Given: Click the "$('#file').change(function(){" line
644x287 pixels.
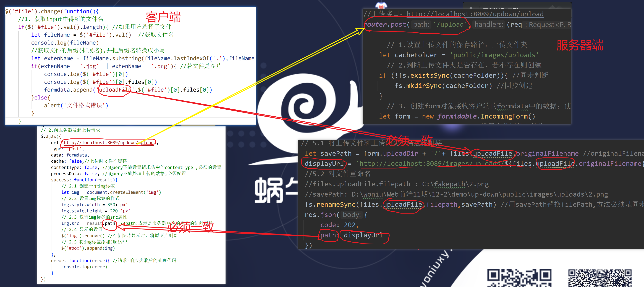Looking at the screenshot, I should click(x=52, y=11).
